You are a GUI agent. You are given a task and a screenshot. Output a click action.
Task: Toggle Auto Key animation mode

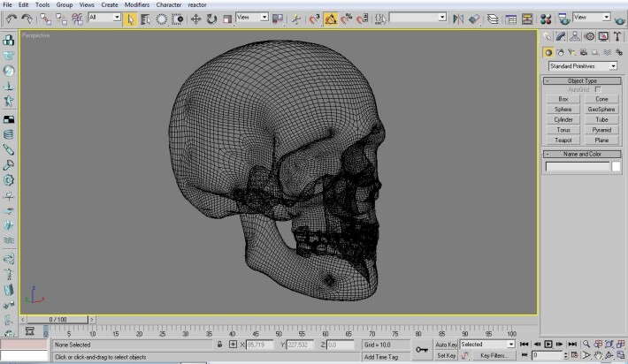[446, 345]
